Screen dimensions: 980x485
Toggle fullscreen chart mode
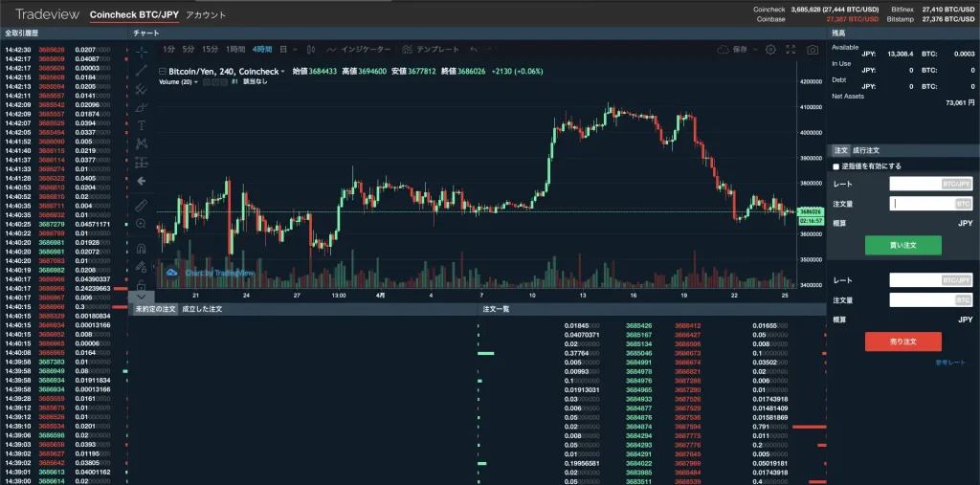(x=791, y=50)
